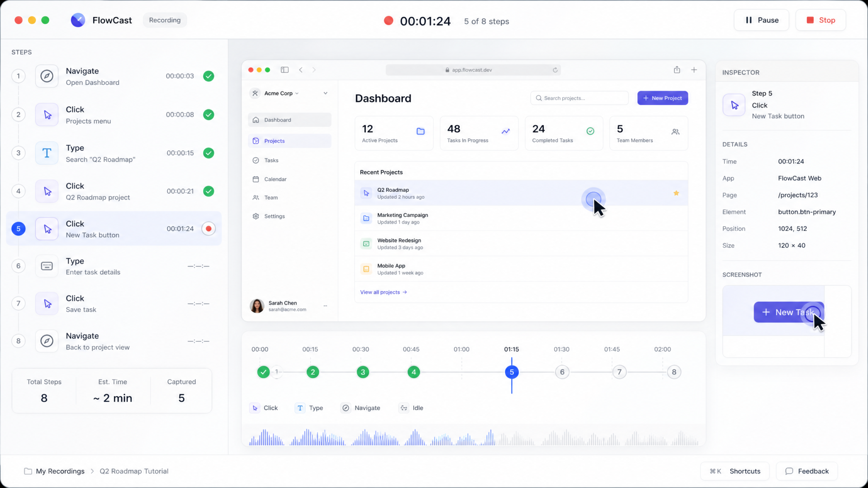Click the blue playhead marker 5 on timeline
Screen dimensions: 868x488
[x=512, y=372]
